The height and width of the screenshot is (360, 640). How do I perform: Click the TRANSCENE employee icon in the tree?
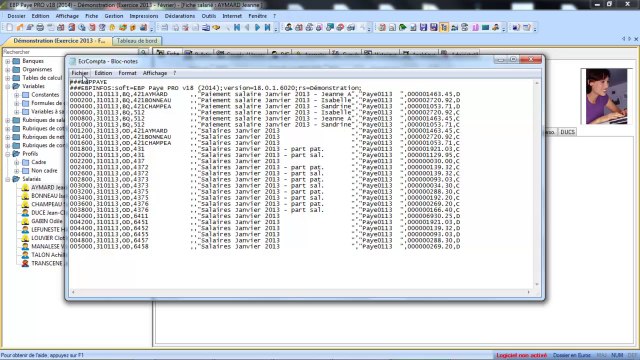pos(25,263)
